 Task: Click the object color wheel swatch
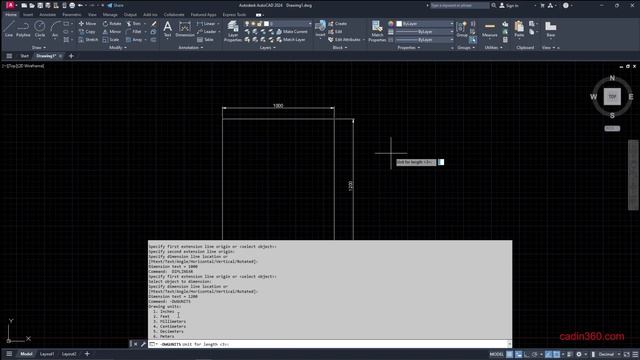pyautogui.click(x=391, y=24)
